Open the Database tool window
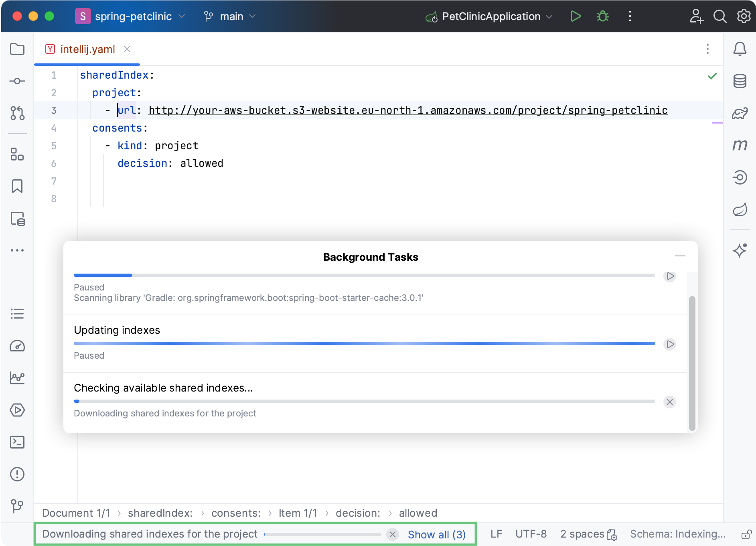The height and width of the screenshot is (546, 756). (740, 81)
